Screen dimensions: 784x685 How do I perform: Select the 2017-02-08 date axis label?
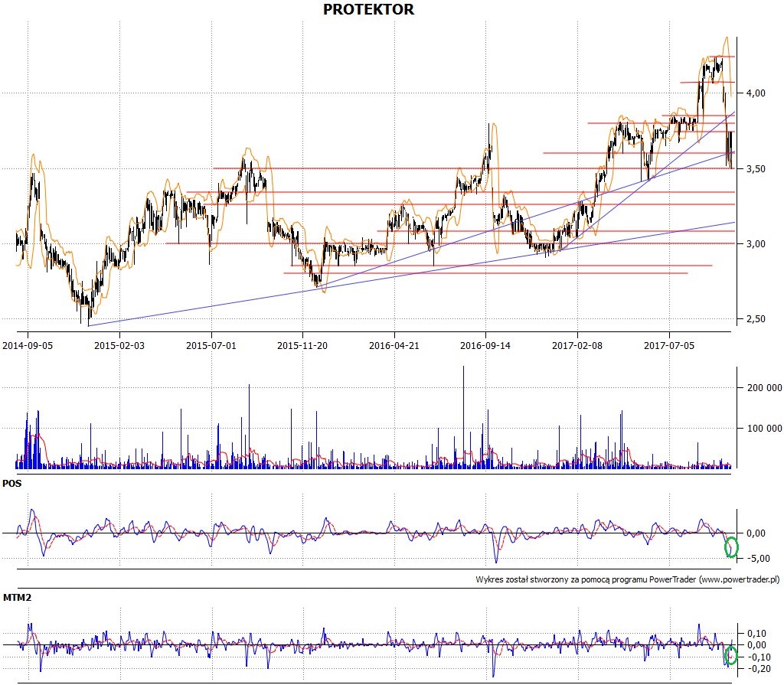[577, 345]
